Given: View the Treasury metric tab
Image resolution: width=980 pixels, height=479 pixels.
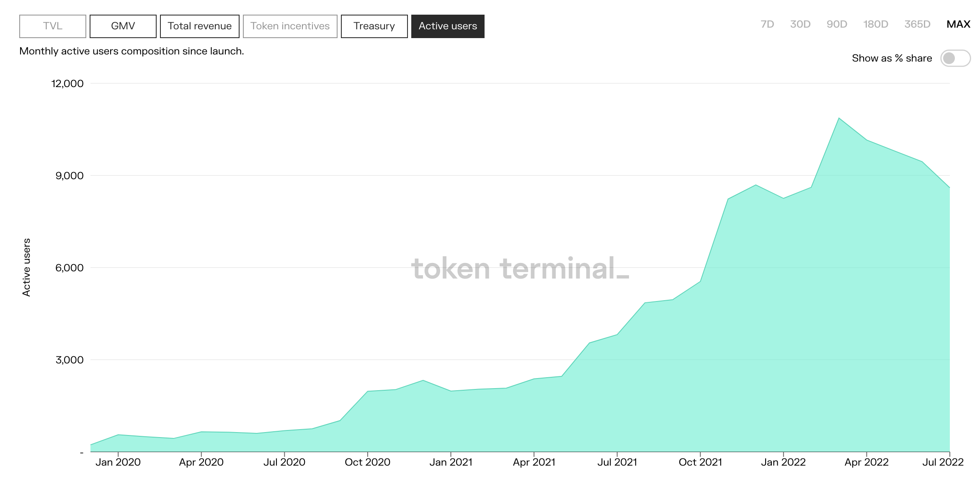Looking at the screenshot, I should [x=374, y=26].
